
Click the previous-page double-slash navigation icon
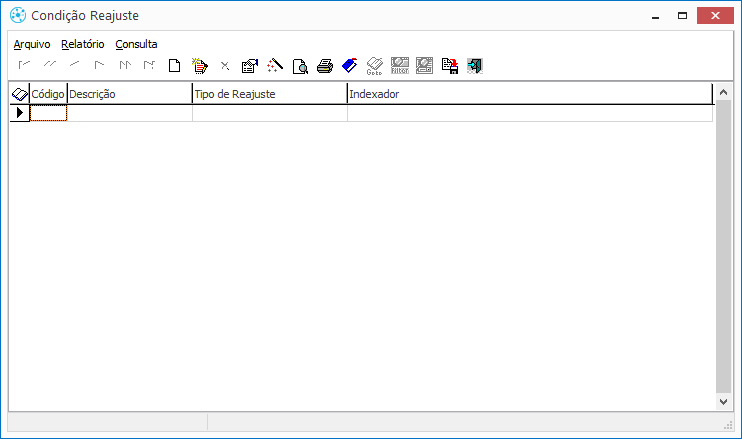(49, 64)
